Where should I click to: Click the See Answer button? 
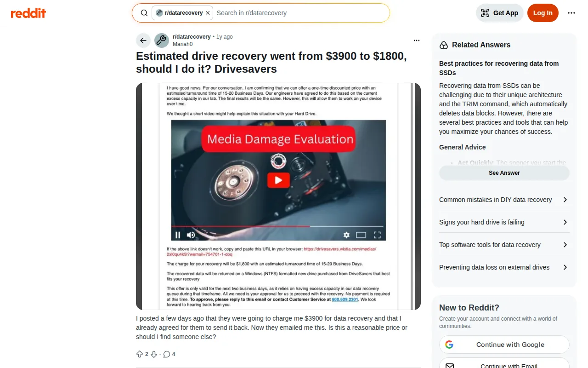click(504, 173)
